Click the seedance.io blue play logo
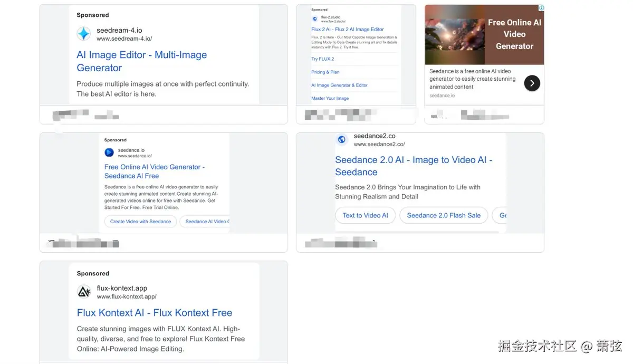Image resolution: width=633 pixels, height=364 pixels. (x=109, y=152)
